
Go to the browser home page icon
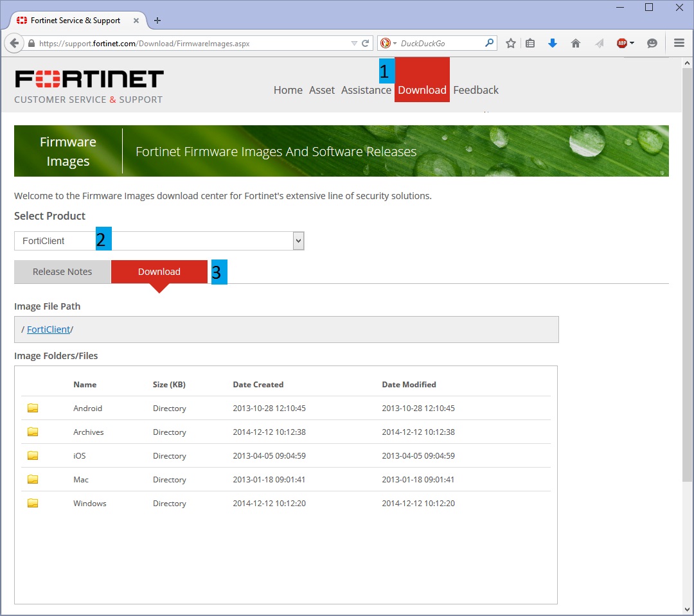tap(575, 44)
